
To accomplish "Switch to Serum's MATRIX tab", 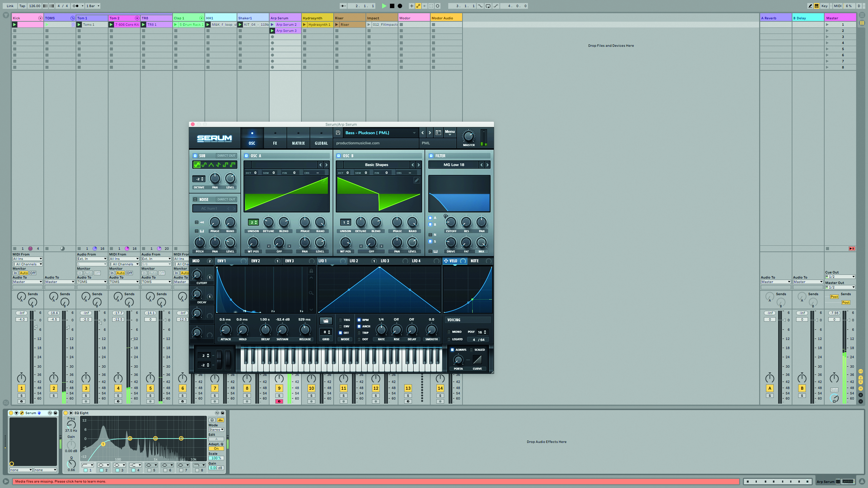I will click(298, 138).
